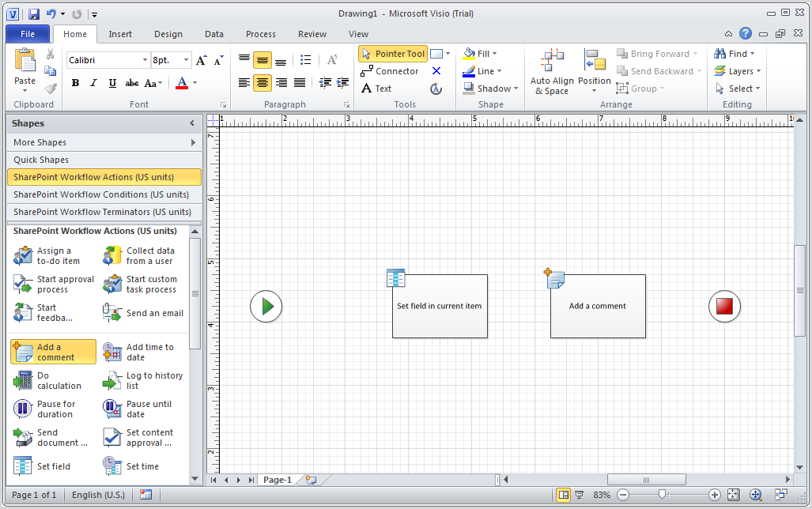This screenshot has height=509, width=812.
Task: Open the File tab
Action: 28,34
